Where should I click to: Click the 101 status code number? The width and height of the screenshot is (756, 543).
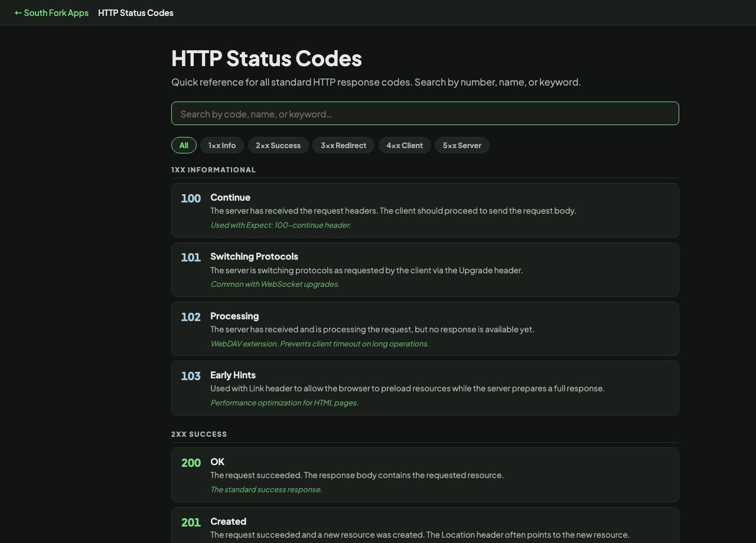[x=191, y=257]
